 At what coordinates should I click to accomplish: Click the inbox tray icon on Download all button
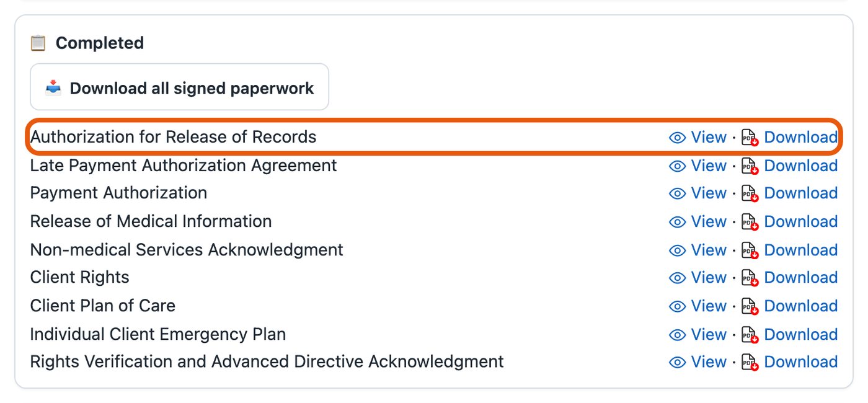click(x=53, y=88)
